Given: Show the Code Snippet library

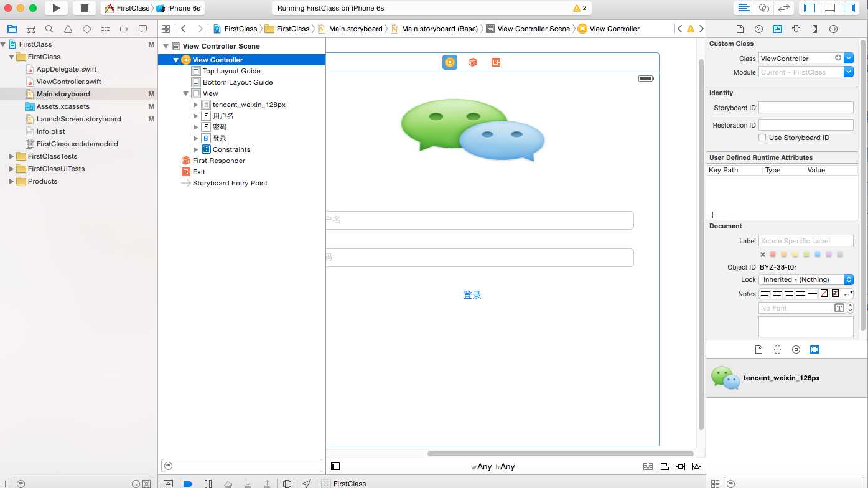Looking at the screenshot, I should (777, 350).
